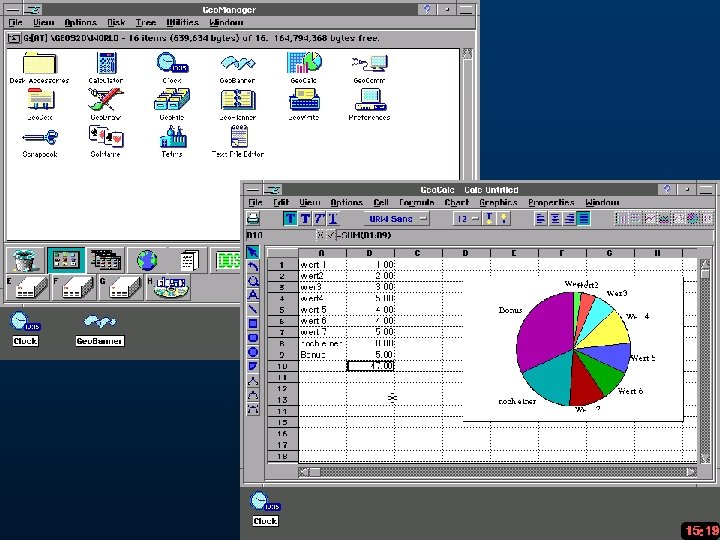
Task: Select drive F button in GeoManager
Action: (x=74, y=287)
